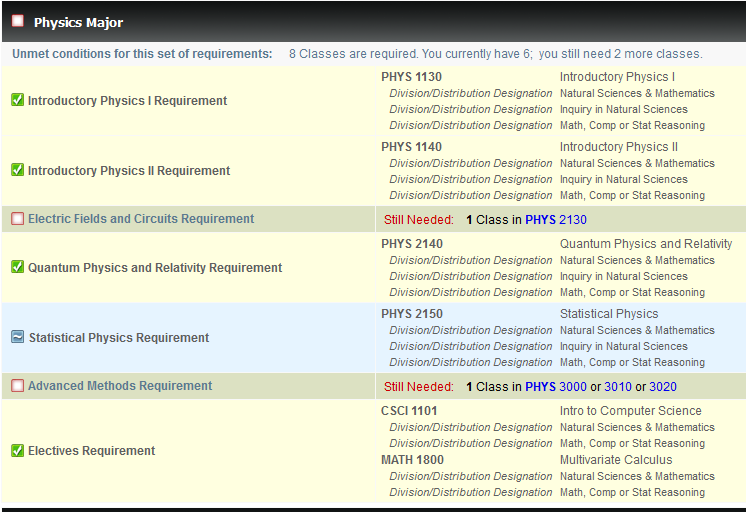Click the Quantum Physics and Relativity course title
746x512 pixels.
pos(646,244)
